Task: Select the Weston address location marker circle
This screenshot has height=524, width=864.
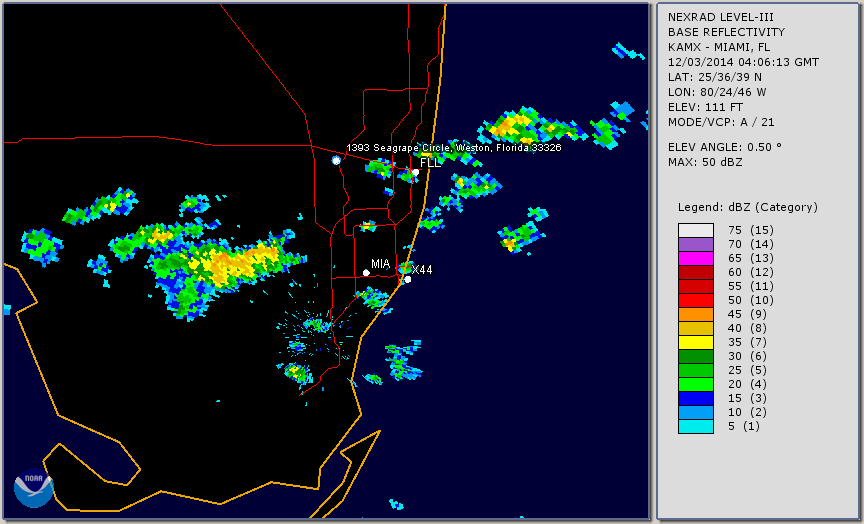Action: coord(336,160)
